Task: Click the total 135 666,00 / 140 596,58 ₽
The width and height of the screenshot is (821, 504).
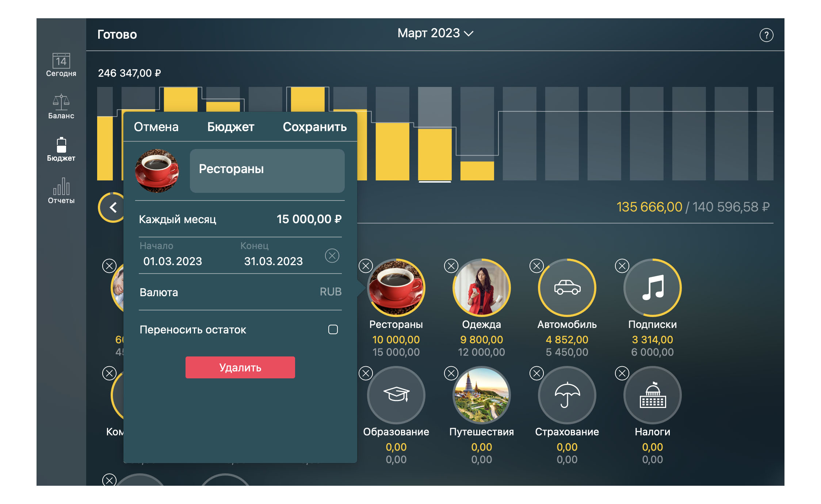Action: pyautogui.click(x=693, y=207)
